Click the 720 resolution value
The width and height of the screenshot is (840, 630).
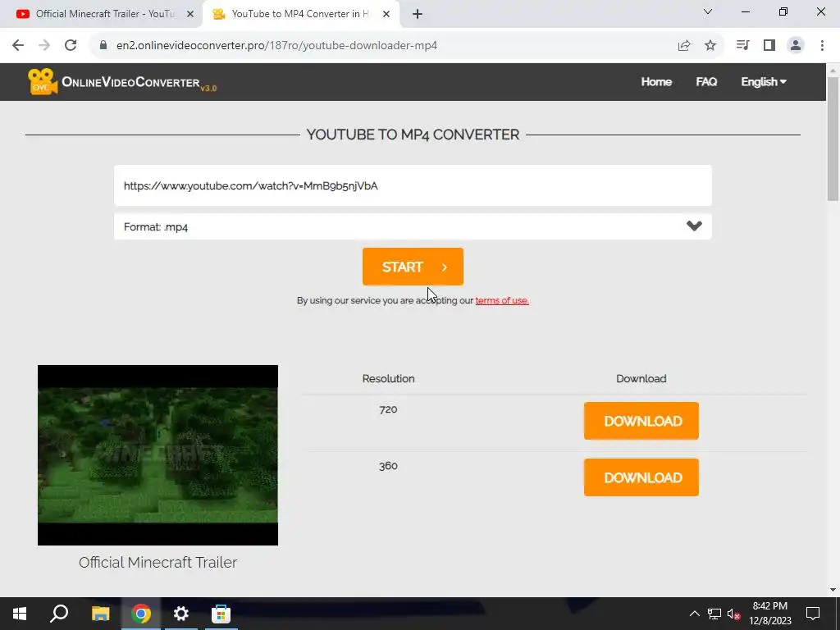click(388, 410)
